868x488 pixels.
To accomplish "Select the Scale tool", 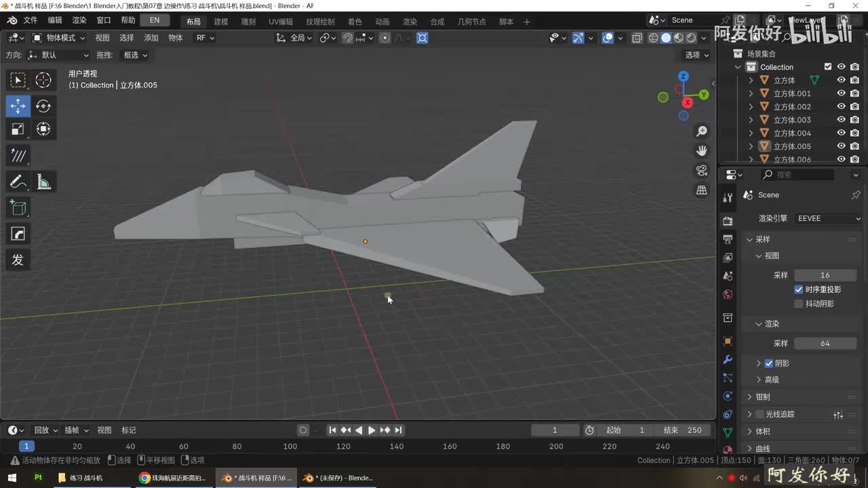I will point(18,129).
